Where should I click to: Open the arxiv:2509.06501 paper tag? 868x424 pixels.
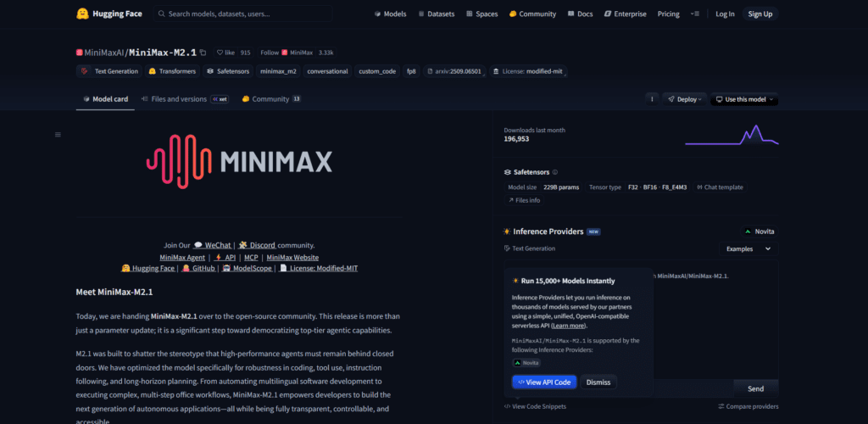pos(454,71)
